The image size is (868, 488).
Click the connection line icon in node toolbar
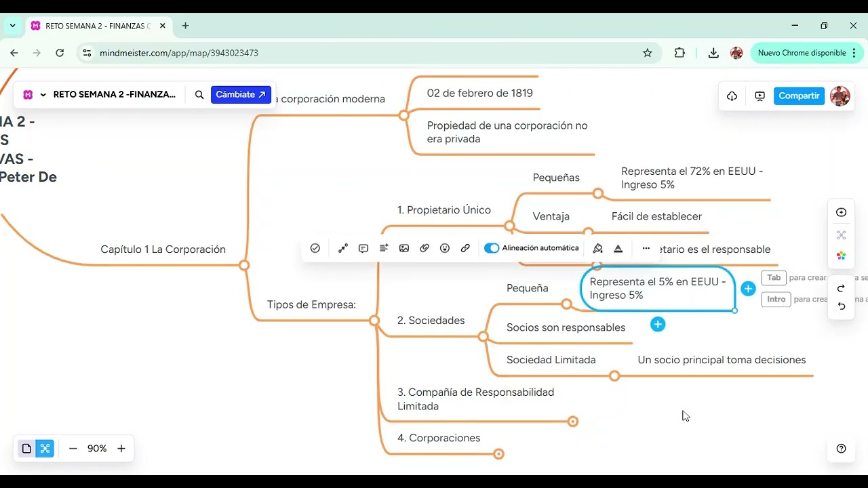pos(343,249)
